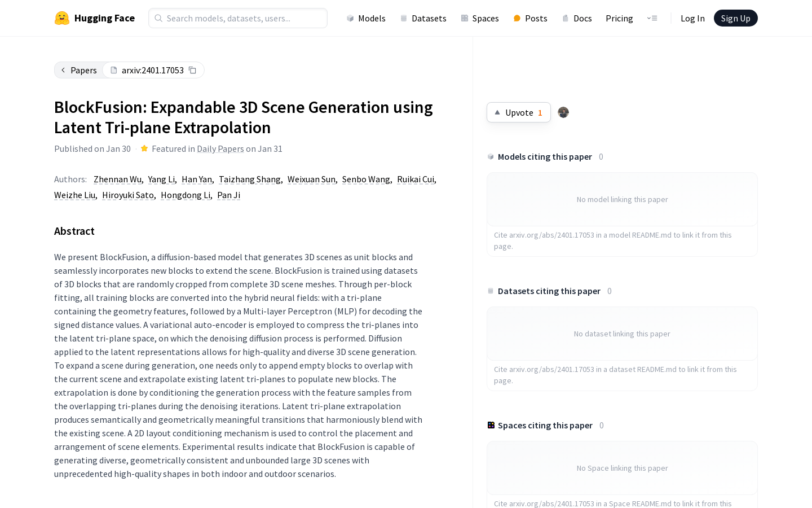Go to Log In
This screenshot has width=812, height=508.
click(692, 18)
